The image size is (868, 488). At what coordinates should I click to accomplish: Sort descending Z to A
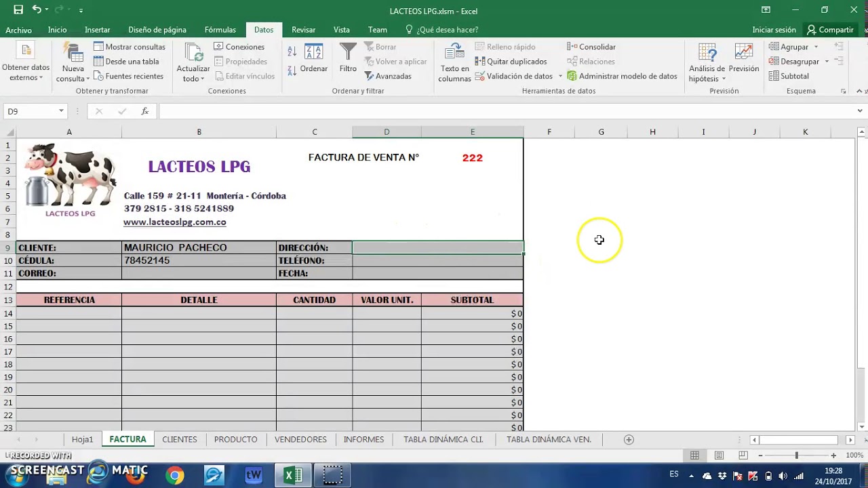point(292,70)
